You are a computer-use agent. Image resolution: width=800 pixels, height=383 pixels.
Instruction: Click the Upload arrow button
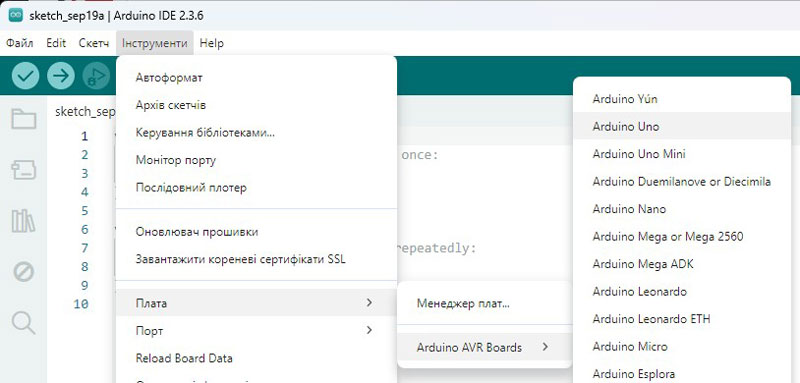[x=61, y=76]
